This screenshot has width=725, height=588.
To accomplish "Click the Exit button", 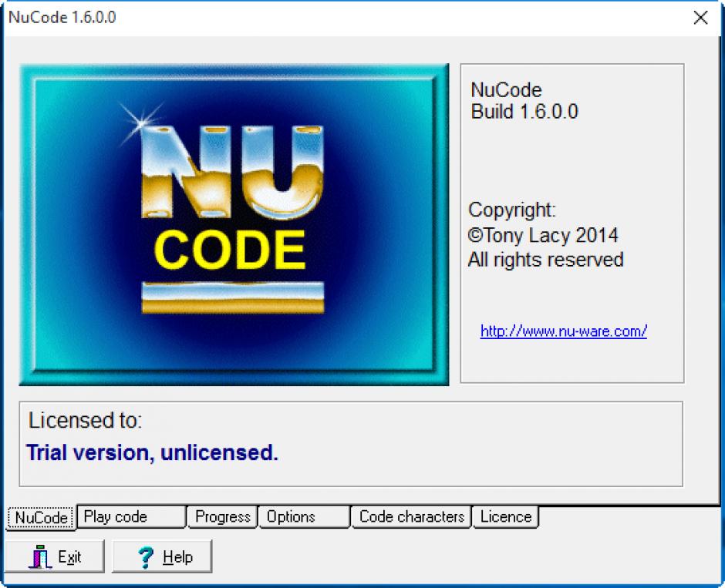I will [x=55, y=556].
